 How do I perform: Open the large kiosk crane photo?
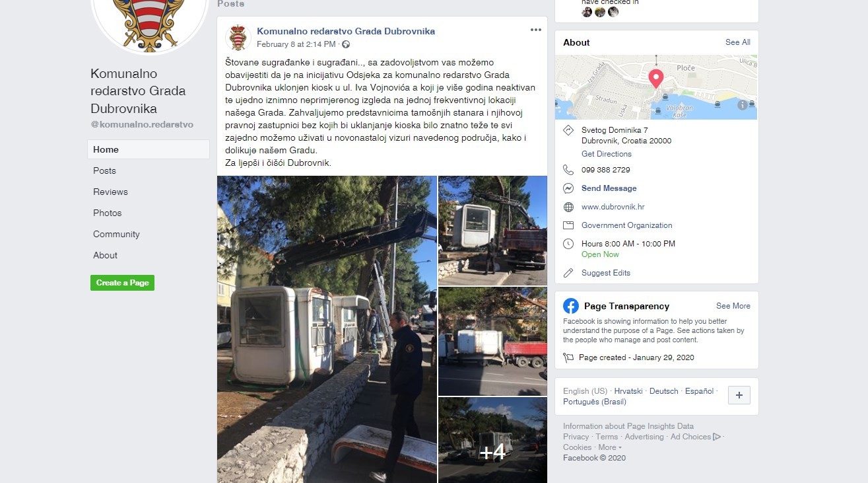(327, 329)
